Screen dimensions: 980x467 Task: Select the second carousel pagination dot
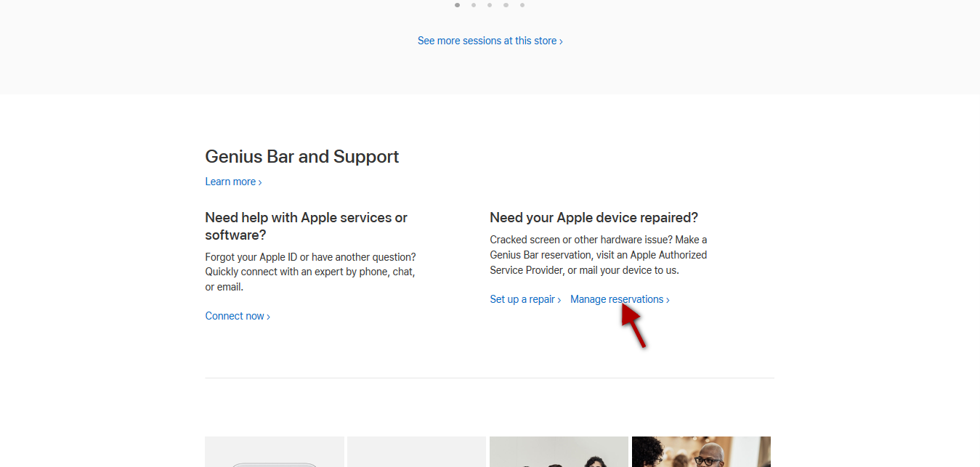(474, 5)
